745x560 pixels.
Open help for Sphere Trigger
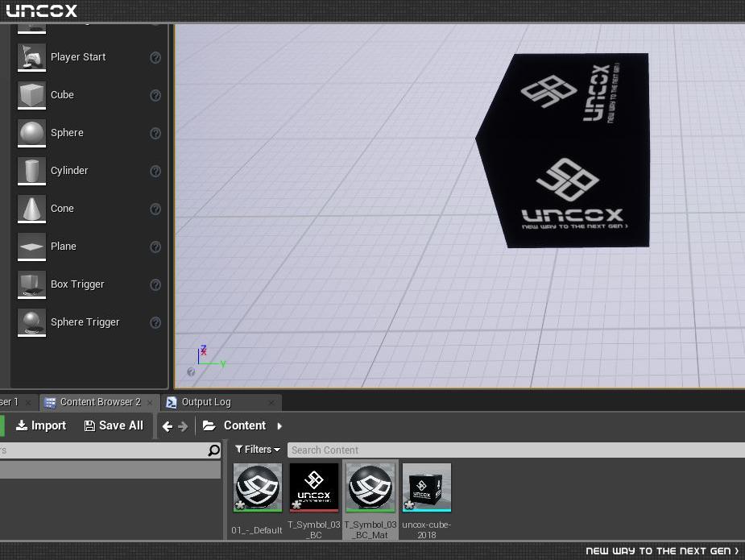pyautogui.click(x=155, y=323)
